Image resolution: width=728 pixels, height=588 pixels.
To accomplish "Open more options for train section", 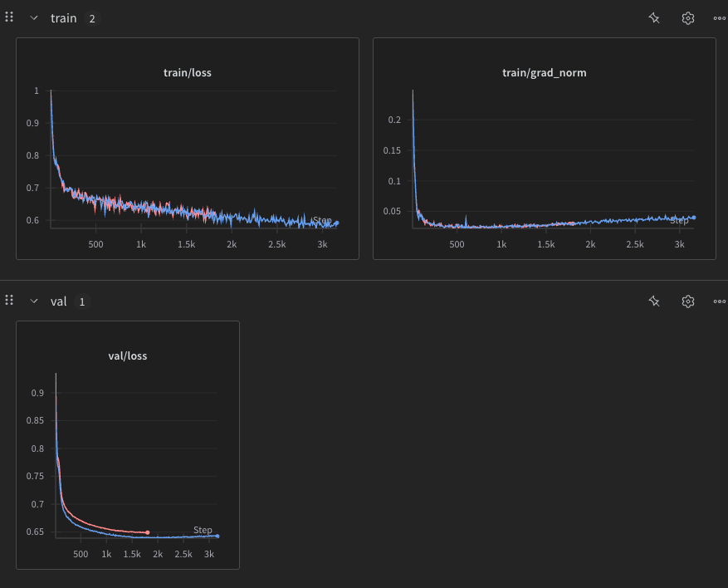I will click(719, 18).
